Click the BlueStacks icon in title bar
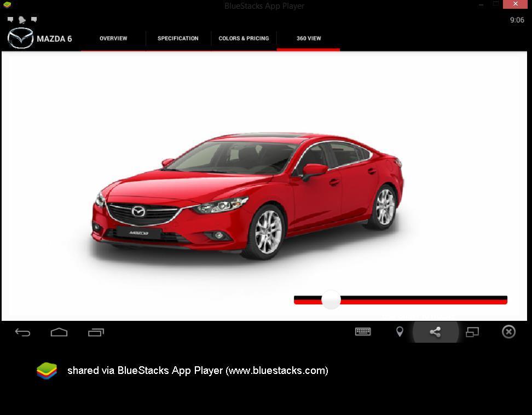This screenshot has width=532, height=415. tap(7, 5)
